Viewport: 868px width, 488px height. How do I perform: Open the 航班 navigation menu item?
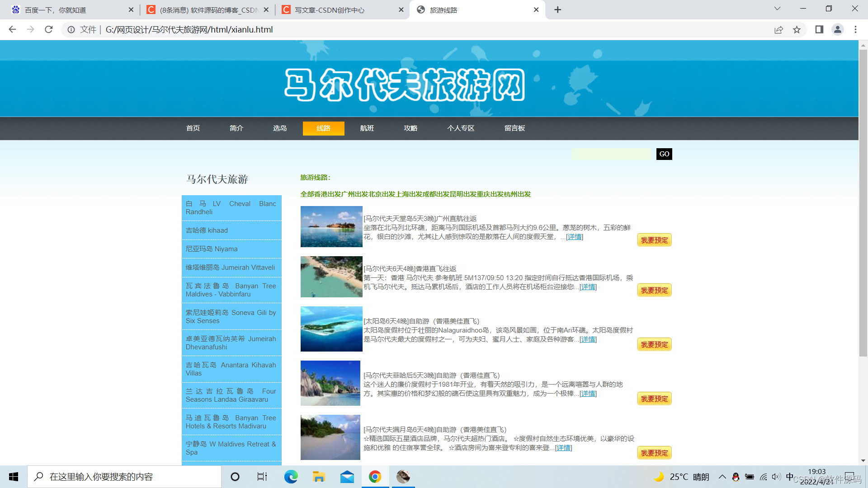pyautogui.click(x=367, y=128)
